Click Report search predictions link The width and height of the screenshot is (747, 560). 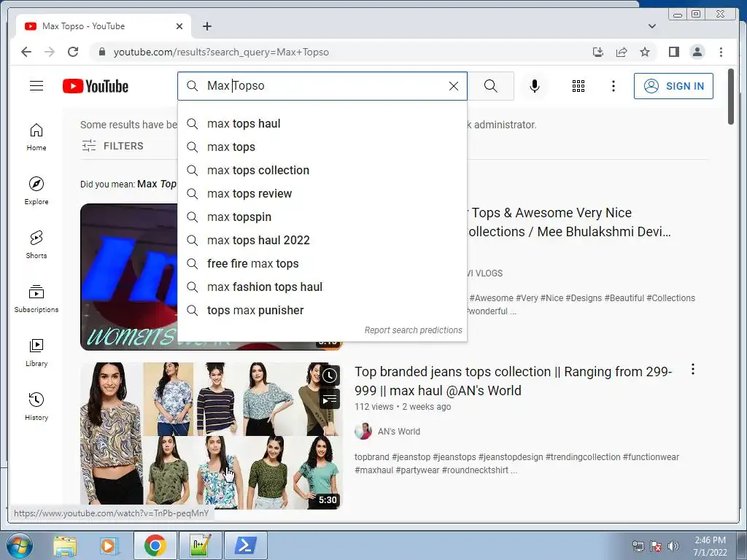pos(413,330)
